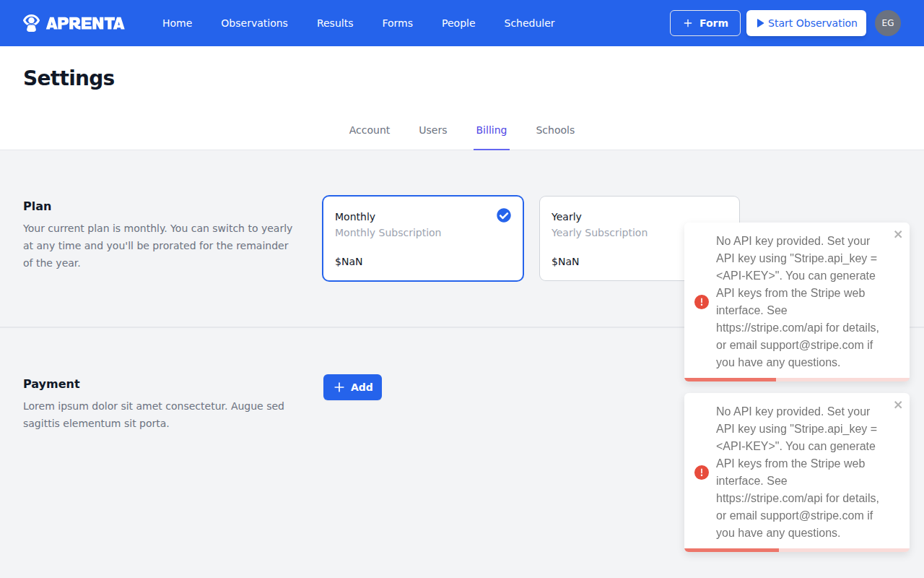Click the plus icon on the Add payment button

pyautogui.click(x=339, y=387)
